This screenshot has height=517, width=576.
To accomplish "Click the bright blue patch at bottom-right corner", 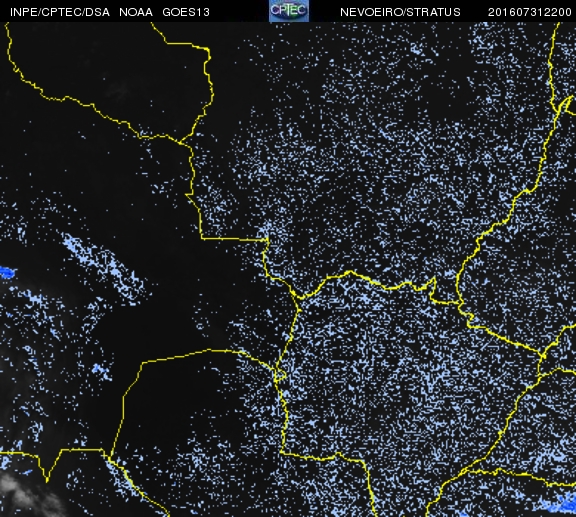I will coord(566,504).
